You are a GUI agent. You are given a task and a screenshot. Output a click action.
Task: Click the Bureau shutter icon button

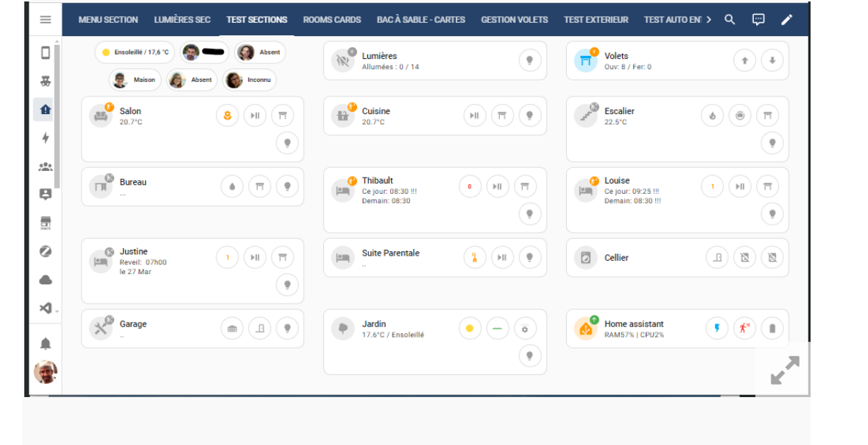(260, 186)
